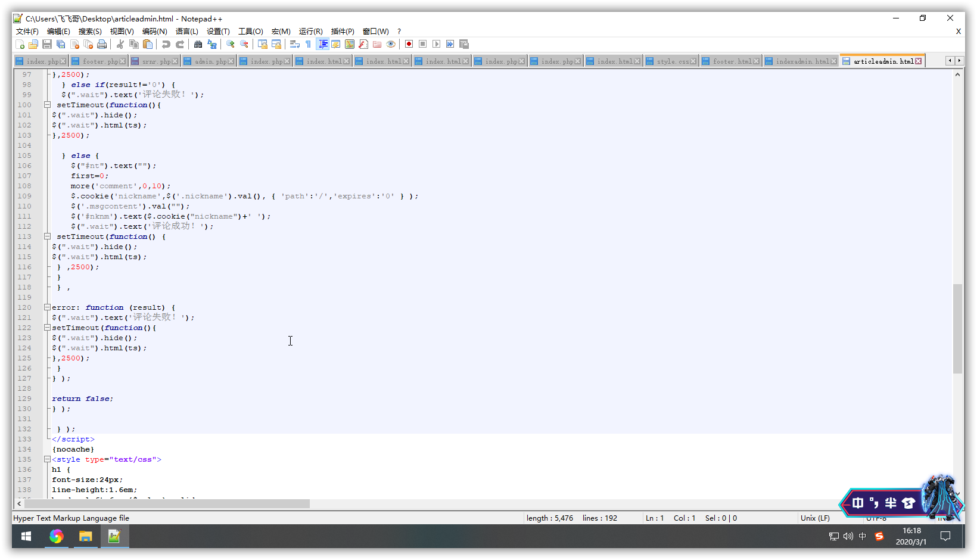Image resolution: width=977 pixels, height=560 pixels.
Task: Toggle synchronized vertical scrolling
Action: pyautogui.click(x=262, y=44)
